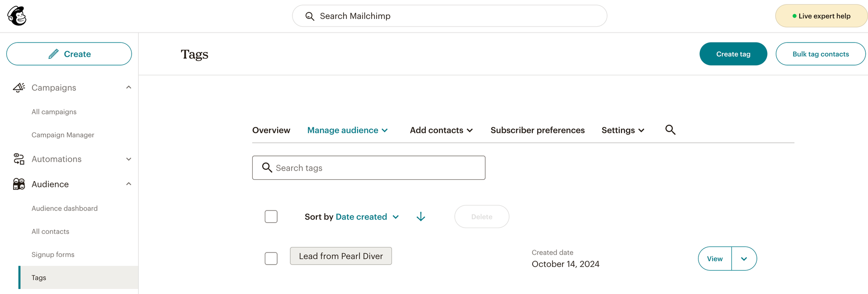The image size is (868, 294).
Task: Reverse sort order with the down arrow
Action: click(x=420, y=217)
